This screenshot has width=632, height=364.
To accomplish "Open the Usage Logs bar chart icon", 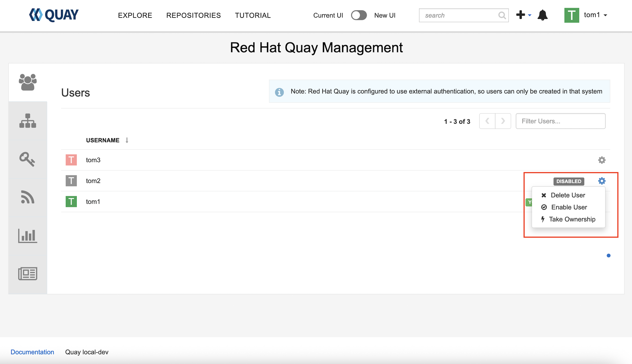I will (28, 235).
